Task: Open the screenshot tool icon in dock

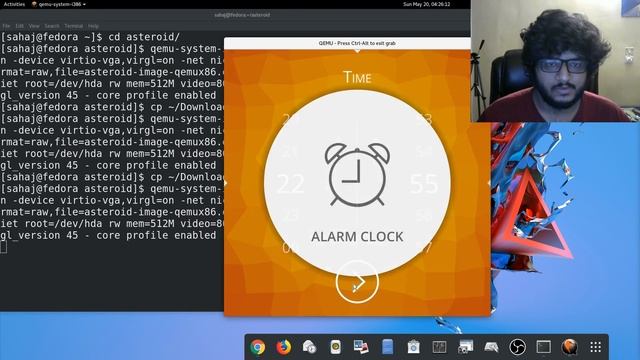Action: pyautogui.click(x=465, y=347)
